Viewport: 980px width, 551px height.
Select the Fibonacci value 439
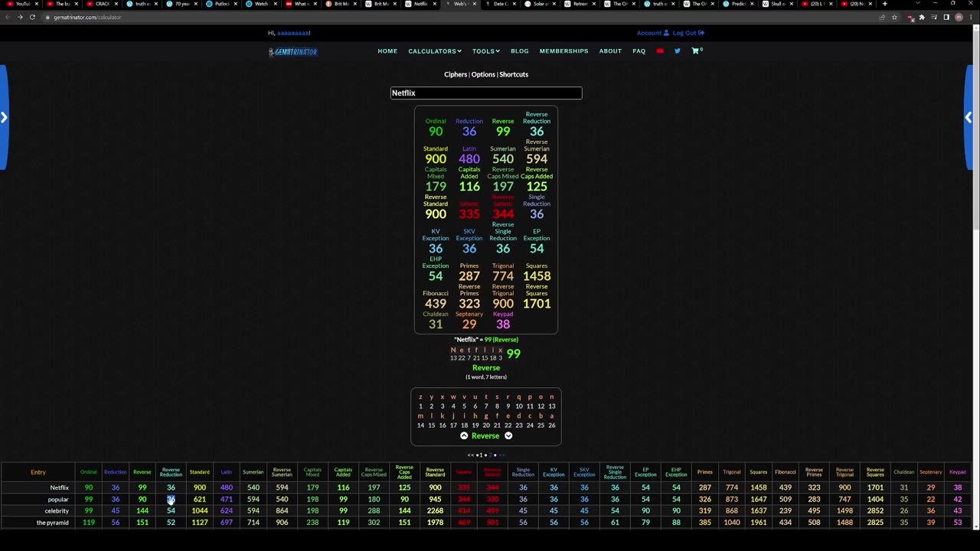(x=436, y=304)
